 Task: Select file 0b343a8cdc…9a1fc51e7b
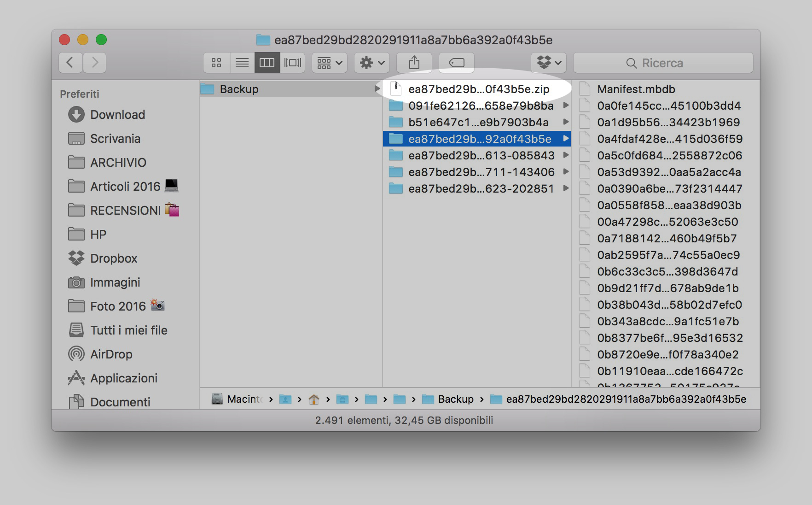(666, 321)
